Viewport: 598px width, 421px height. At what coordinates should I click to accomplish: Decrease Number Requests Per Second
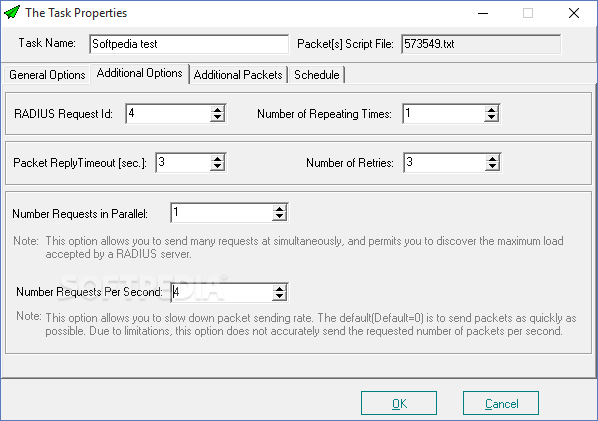point(280,297)
